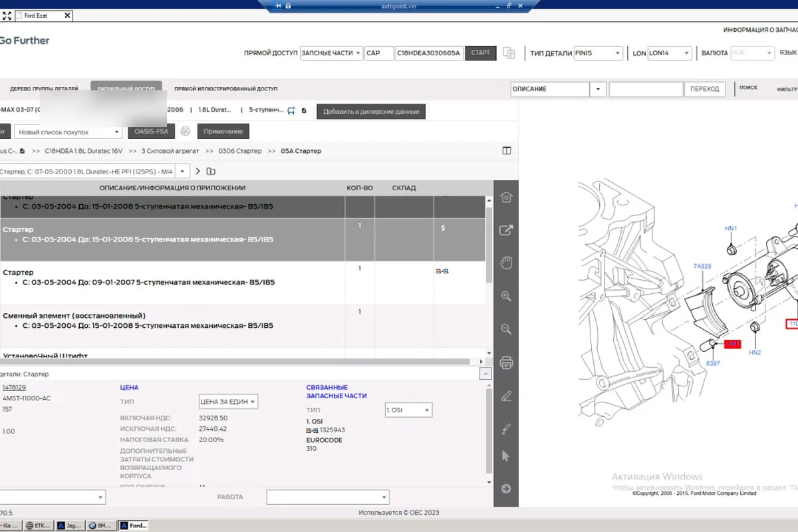Screen dimensions: 798x532
Task: Open the ВАЛЮТА currency dropdown
Action: pyautogui.click(x=753, y=53)
